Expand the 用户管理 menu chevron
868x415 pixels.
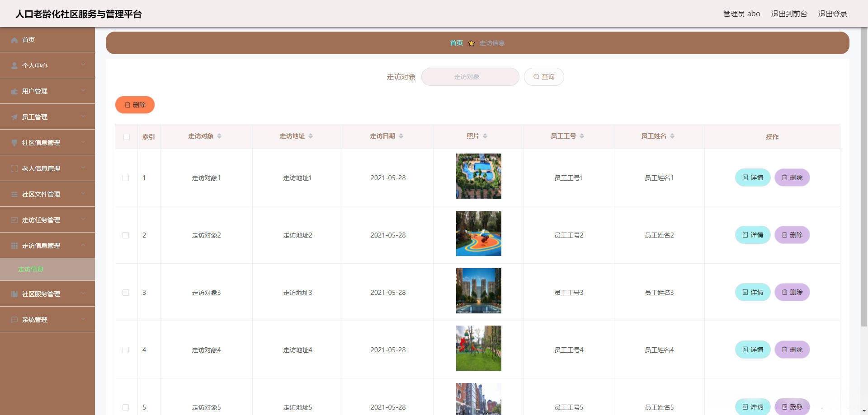(83, 91)
